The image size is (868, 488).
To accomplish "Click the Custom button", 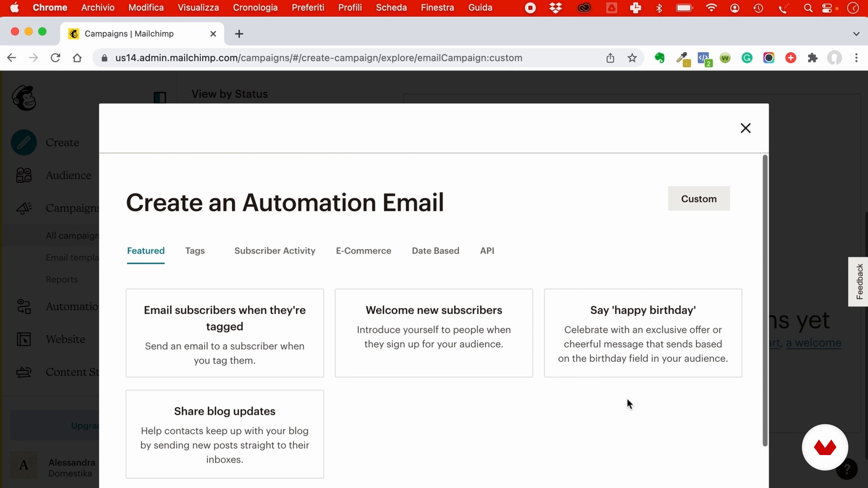I will (x=699, y=198).
